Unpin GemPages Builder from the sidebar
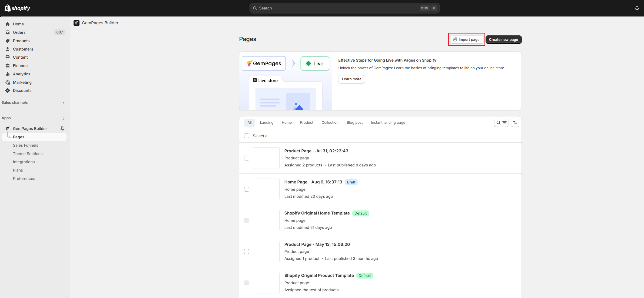The height and width of the screenshot is (298, 644). [62, 128]
